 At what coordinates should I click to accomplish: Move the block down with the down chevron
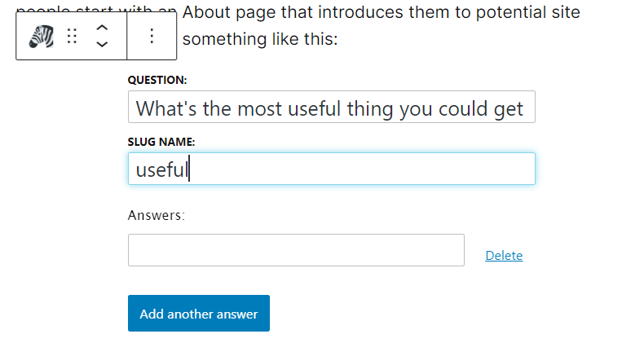[102, 44]
